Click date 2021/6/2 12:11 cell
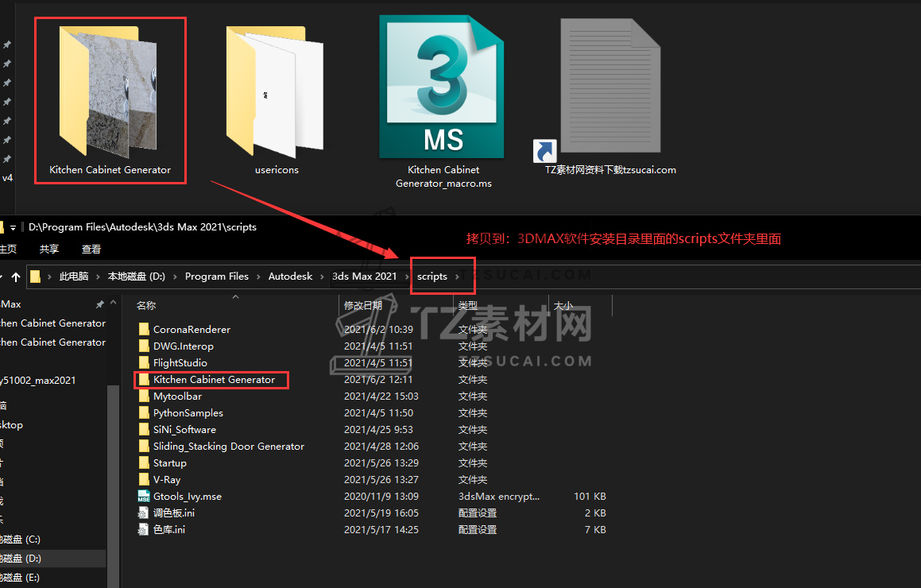Image resolution: width=921 pixels, height=588 pixels. click(x=378, y=380)
